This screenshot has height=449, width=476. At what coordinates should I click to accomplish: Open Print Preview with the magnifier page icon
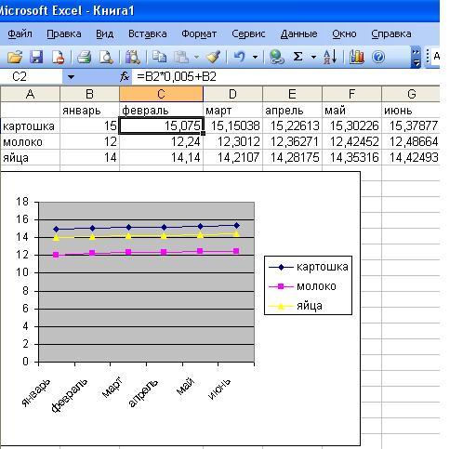(x=106, y=57)
